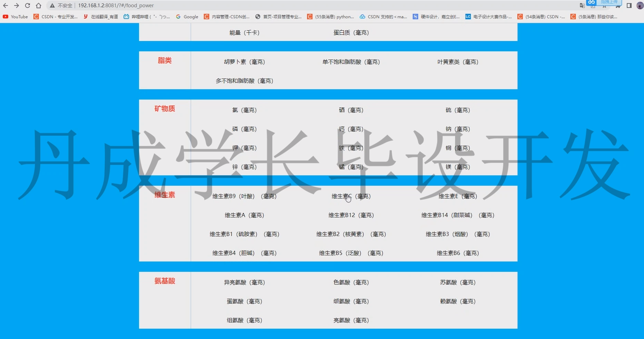
Task: Select 维生素B12（毫克）
Action: coord(351,215)
